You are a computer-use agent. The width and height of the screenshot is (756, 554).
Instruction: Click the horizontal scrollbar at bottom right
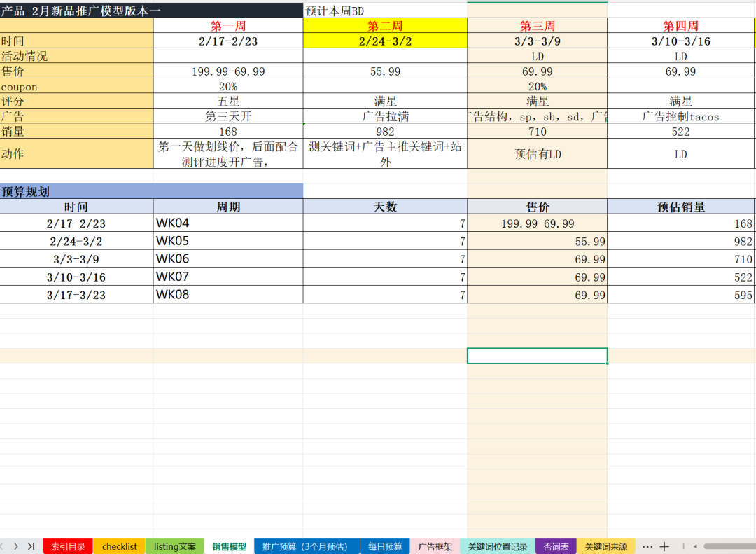click(729, 547)
